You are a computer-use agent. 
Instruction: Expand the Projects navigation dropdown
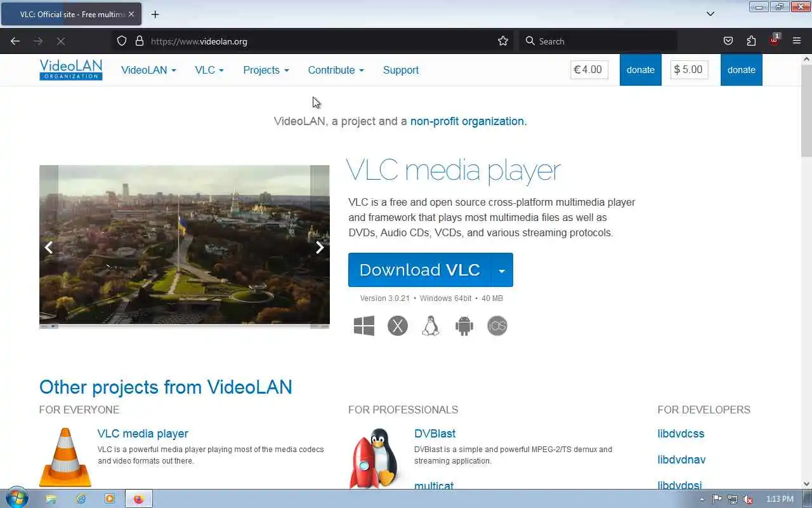(266, 70)
